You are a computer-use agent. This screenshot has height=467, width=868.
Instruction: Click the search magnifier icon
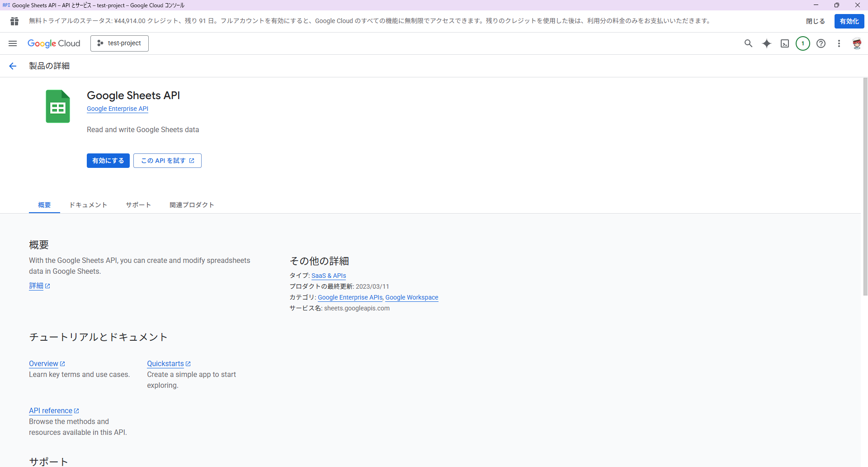[x=748, y=43]
